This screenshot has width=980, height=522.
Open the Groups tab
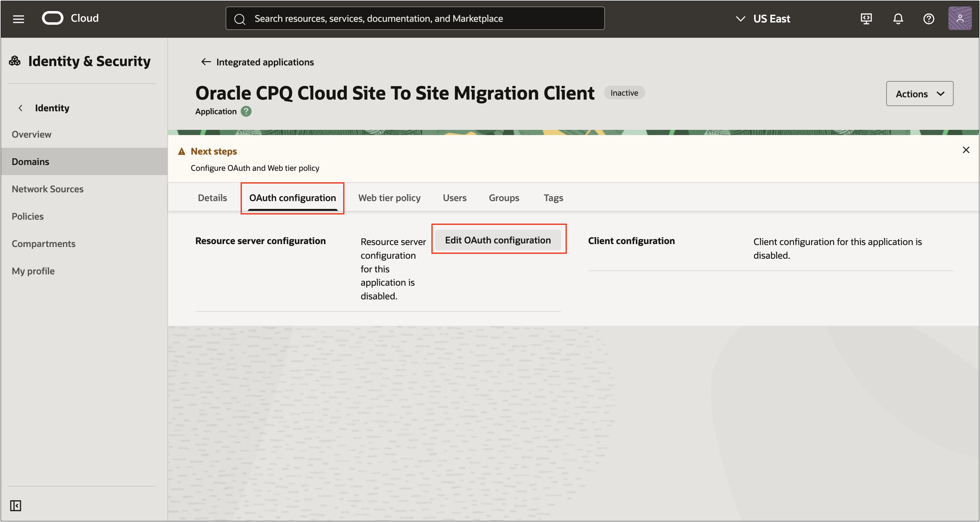pyautogui.click(x=504, y=198)
